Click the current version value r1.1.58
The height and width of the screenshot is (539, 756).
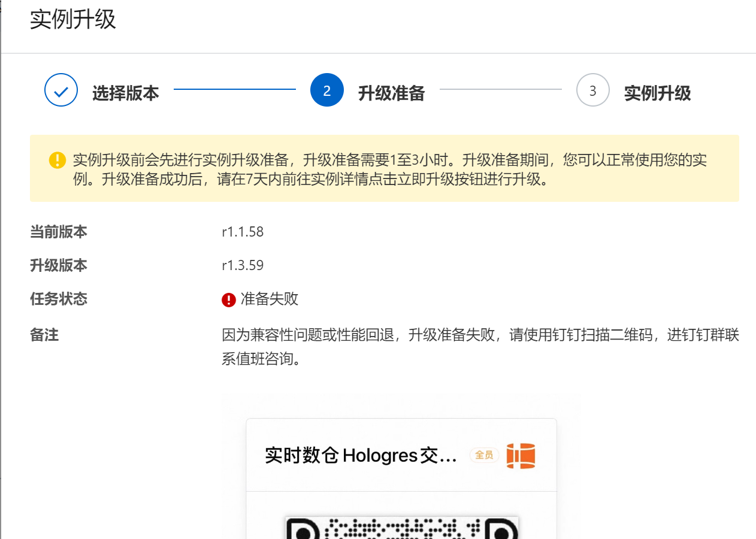pyautogui.click(x=243, y=232)
